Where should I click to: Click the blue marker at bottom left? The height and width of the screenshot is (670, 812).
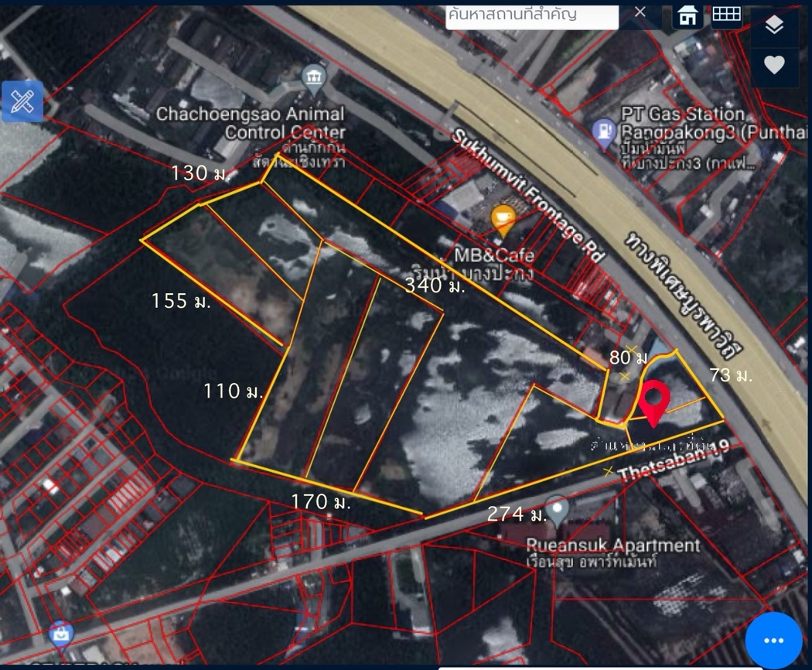[x=61, y=634]
